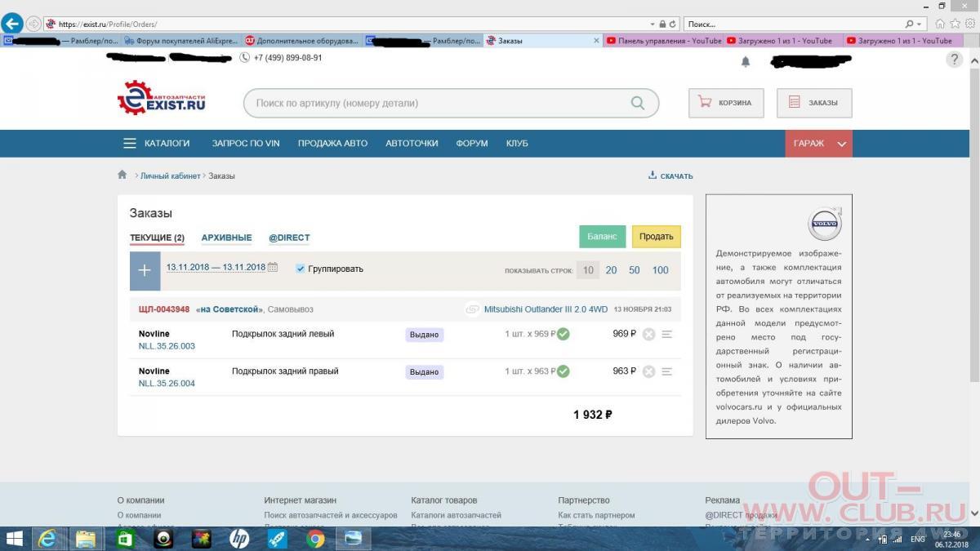Open the Форум menu item
Viewport: 980px width, 551px height.
point(472,143)
